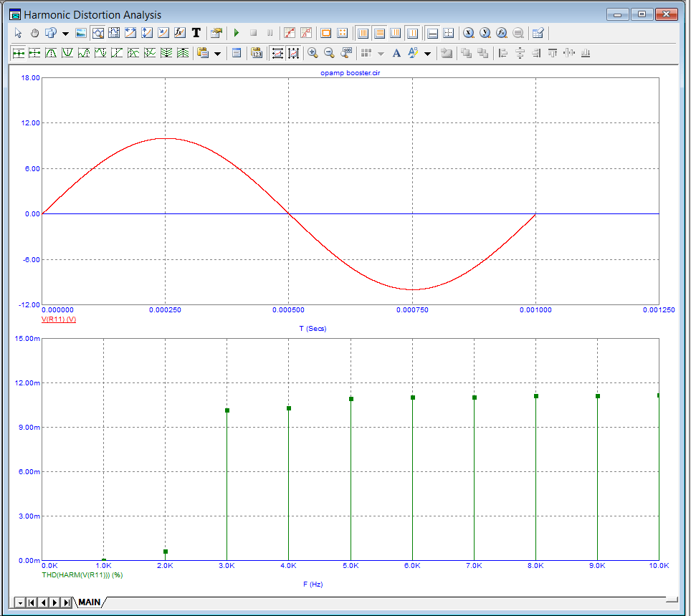Select the Low cursor function icon
The width and height of the screenshot is (691, 616).
tap(100, 53)
